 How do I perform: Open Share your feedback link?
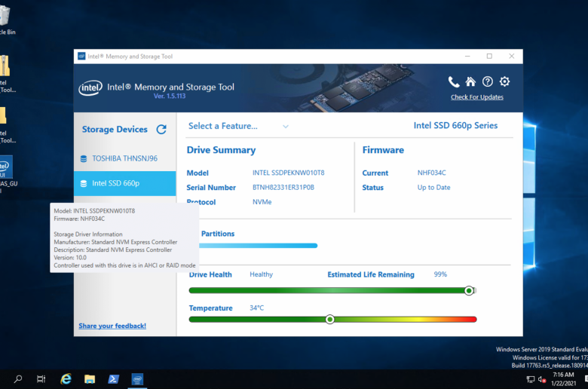point(112,326)
